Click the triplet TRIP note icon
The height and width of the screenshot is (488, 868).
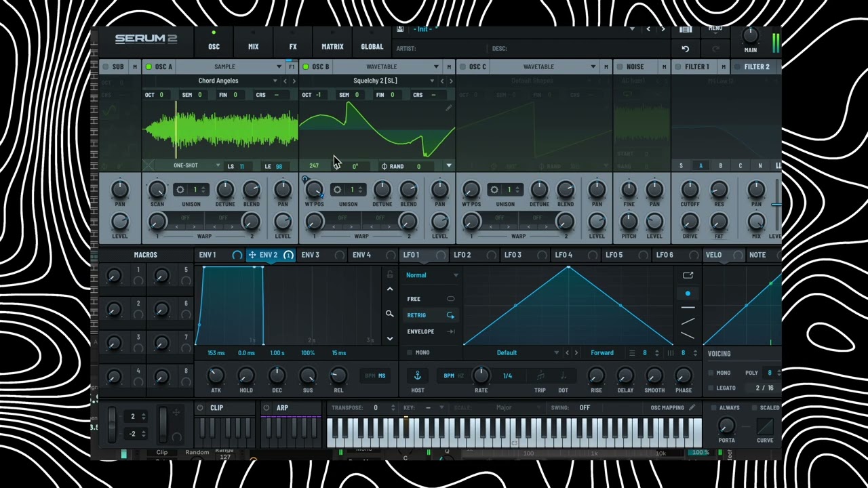point(540,375)
